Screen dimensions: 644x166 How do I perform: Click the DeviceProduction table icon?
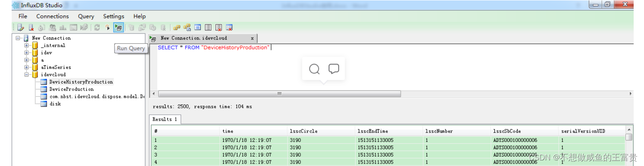point(44,89)
